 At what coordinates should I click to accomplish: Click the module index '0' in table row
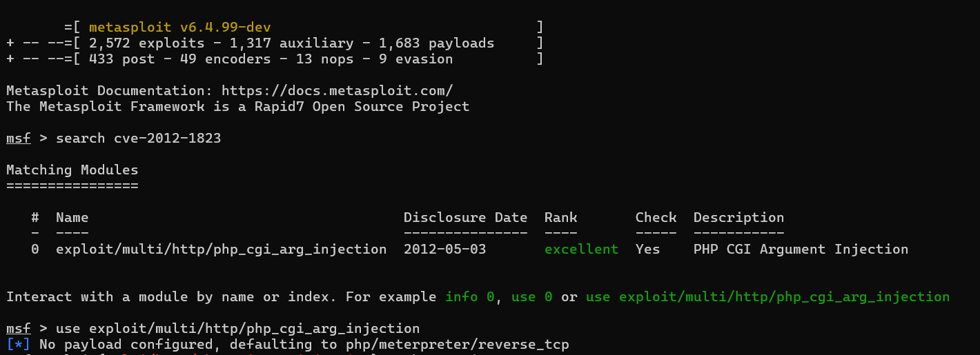[35, 250]
